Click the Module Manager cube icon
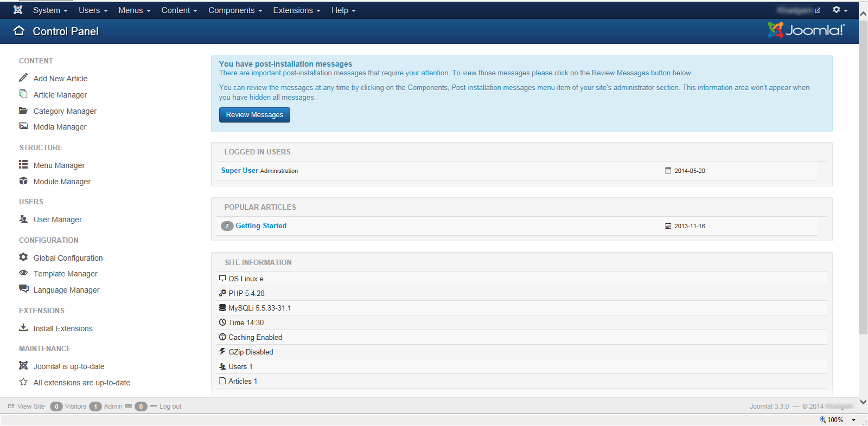 coord(23,180)
